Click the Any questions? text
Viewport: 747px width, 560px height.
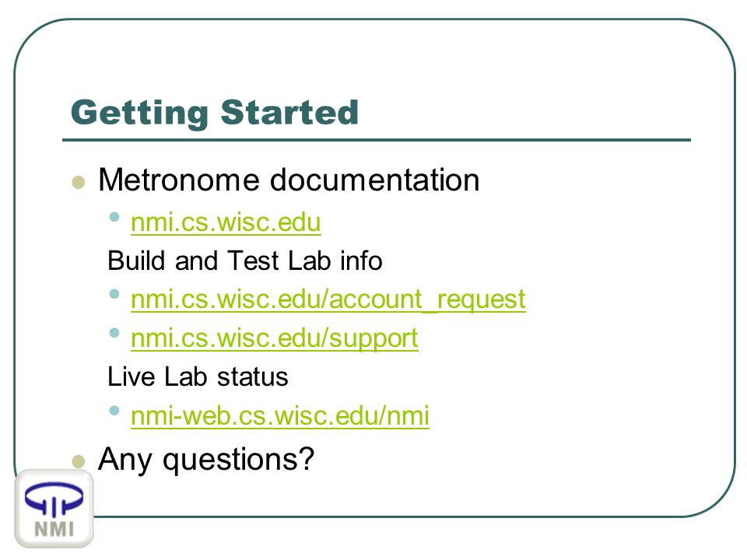coord(206,460)
